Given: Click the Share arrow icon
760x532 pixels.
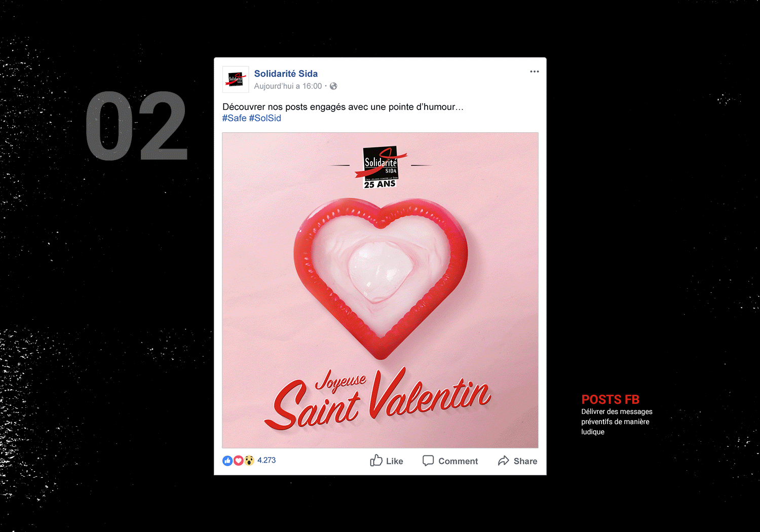Looking at the screenshot, I should [503, 461].
